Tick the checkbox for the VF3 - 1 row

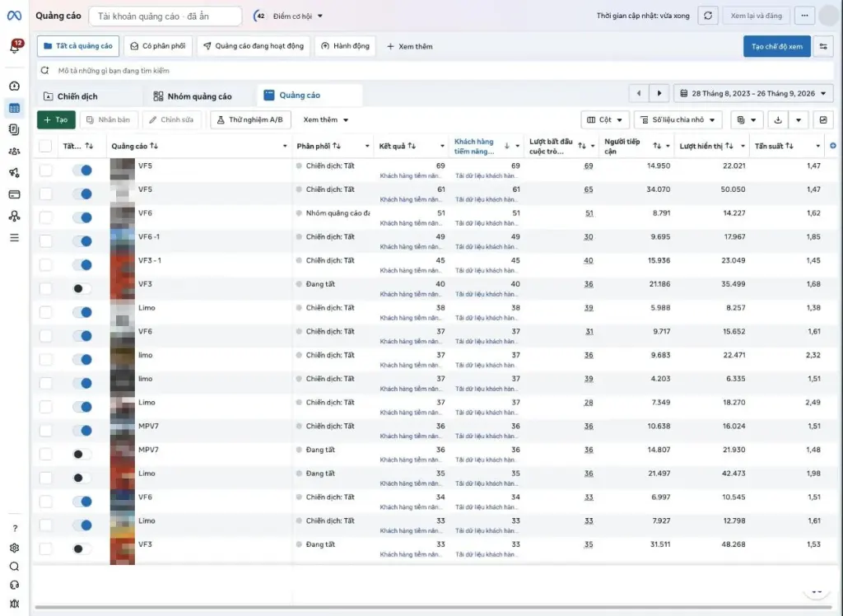[46, 264]
